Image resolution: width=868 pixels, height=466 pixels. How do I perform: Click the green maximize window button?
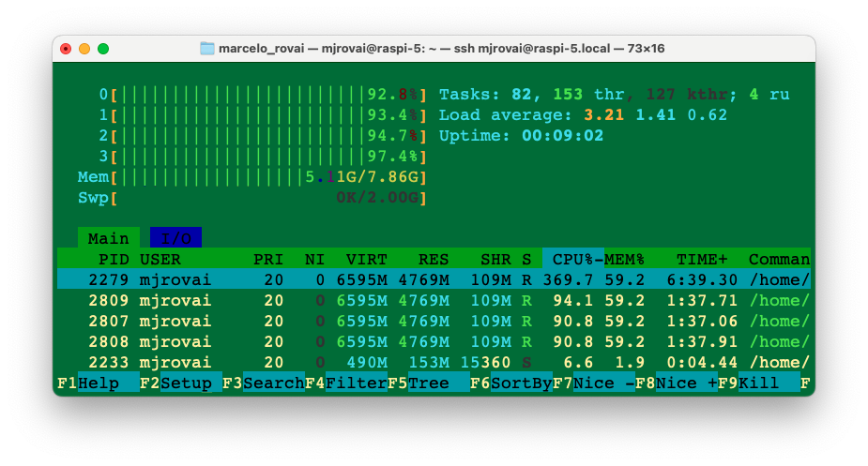(103, 49)
